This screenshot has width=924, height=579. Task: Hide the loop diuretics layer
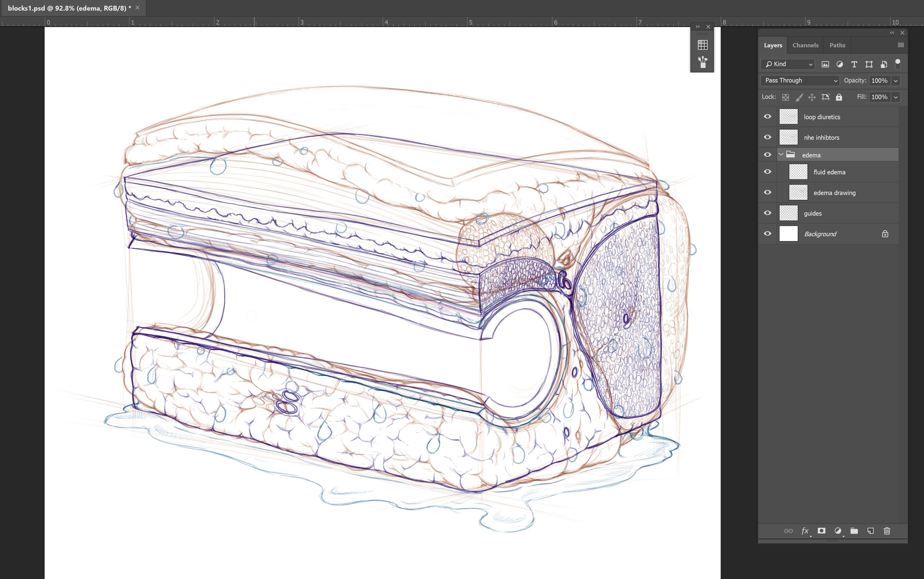pyautogui.click(x=768, y=116)
